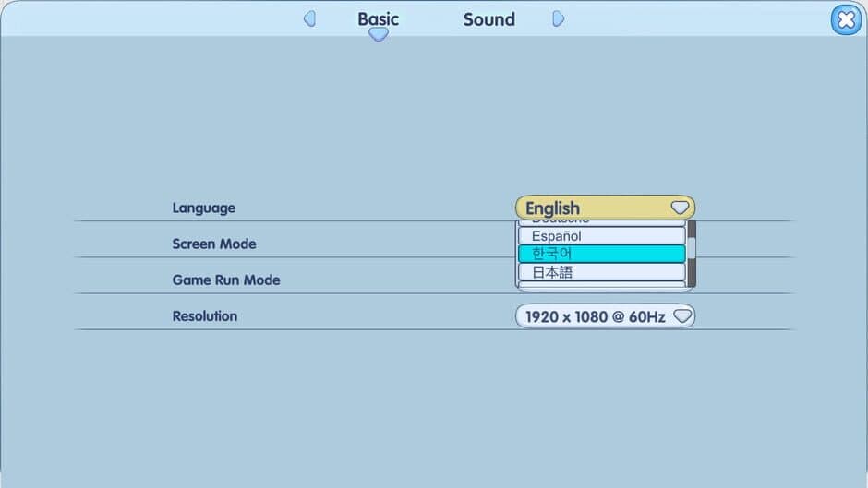This screenshot has width=868, height=488.
Task: Switch to the Sound tab
Action: click(x=488, y=19)
